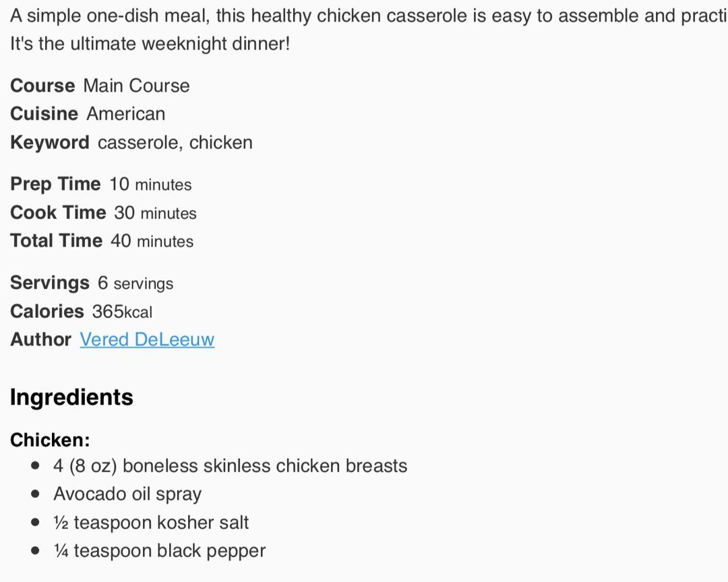Click the 'Main Course' course value

coord(136,86)
